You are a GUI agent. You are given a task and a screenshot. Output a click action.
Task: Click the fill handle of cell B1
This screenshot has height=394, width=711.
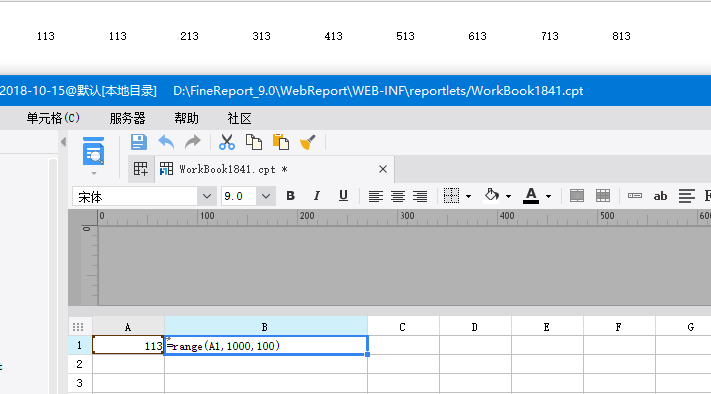[367, 355]
